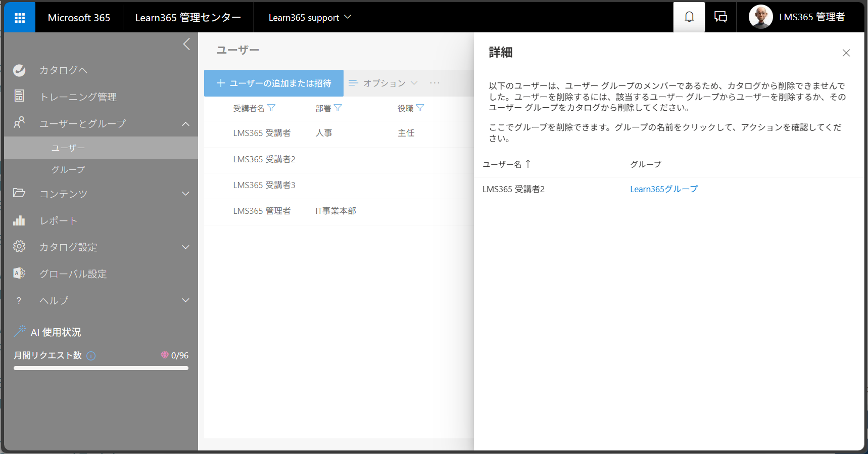The image size is (868, 454).
Task: Click LMS365 受講者2 in the details panel
Action: click(514, 189)
